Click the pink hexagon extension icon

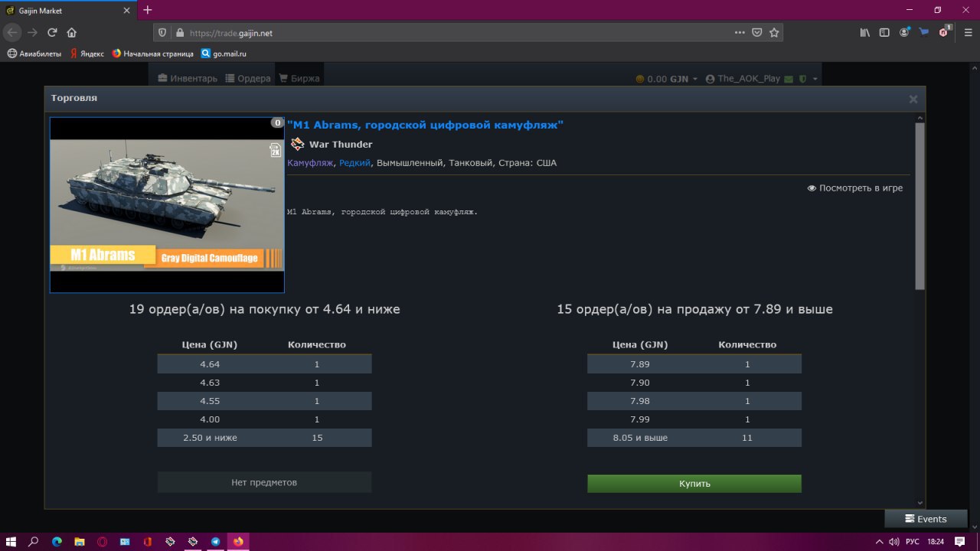(x=944, y=32)
